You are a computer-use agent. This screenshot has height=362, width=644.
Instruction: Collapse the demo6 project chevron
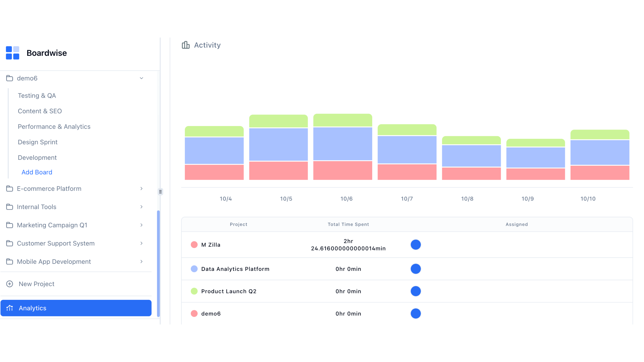click(x=141, y=78)
